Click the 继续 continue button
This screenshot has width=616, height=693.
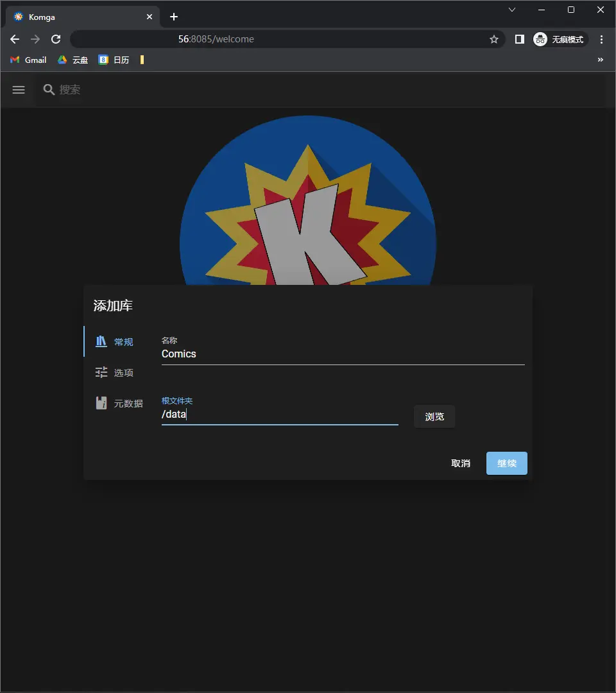tap(507, 463)
